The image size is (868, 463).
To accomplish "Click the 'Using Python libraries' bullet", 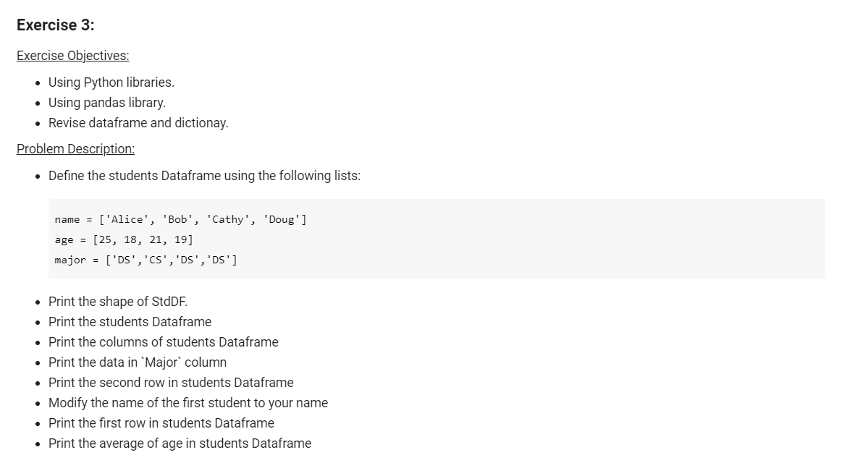I will point(111,82).
